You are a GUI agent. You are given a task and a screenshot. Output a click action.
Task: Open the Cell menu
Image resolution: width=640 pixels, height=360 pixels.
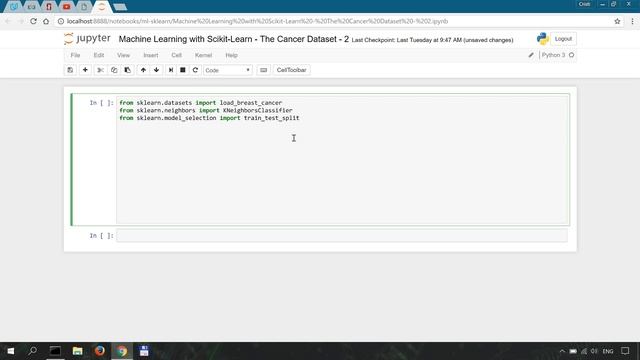click(x=176, y=55)
